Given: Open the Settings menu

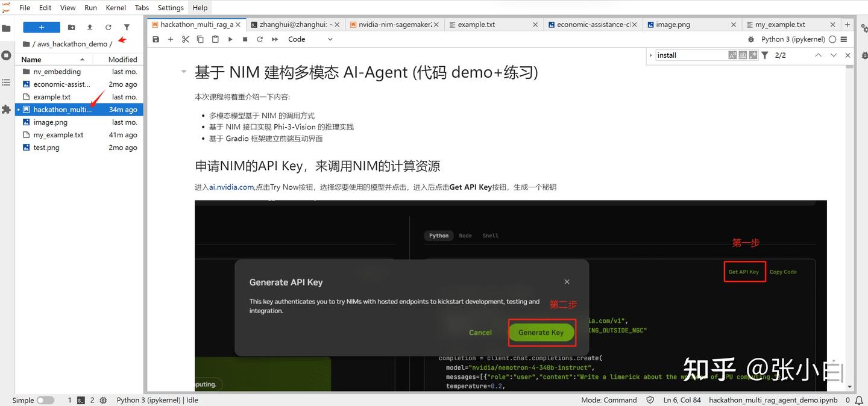Looking at the screenshot, I should (171, 8).
